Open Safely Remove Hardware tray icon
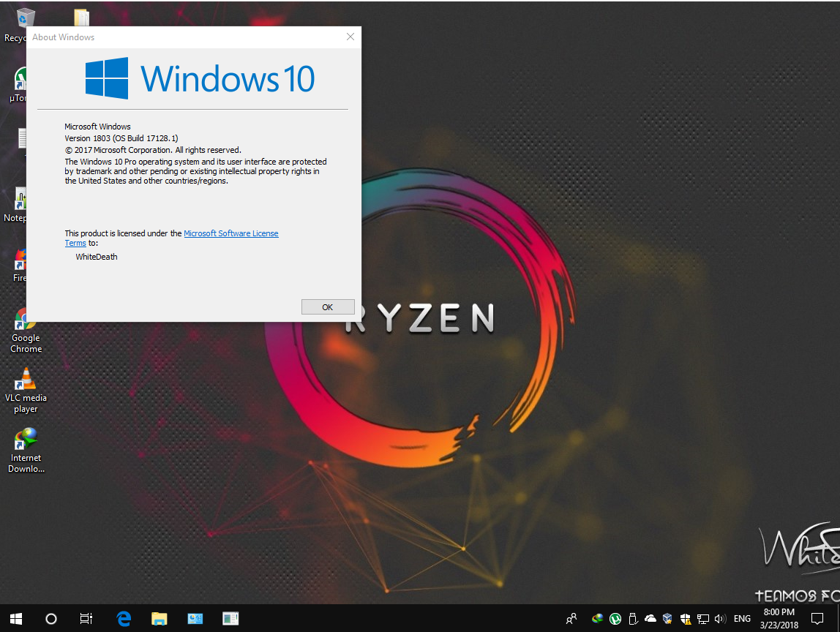The image size is (840, 632). pos(633,619)
